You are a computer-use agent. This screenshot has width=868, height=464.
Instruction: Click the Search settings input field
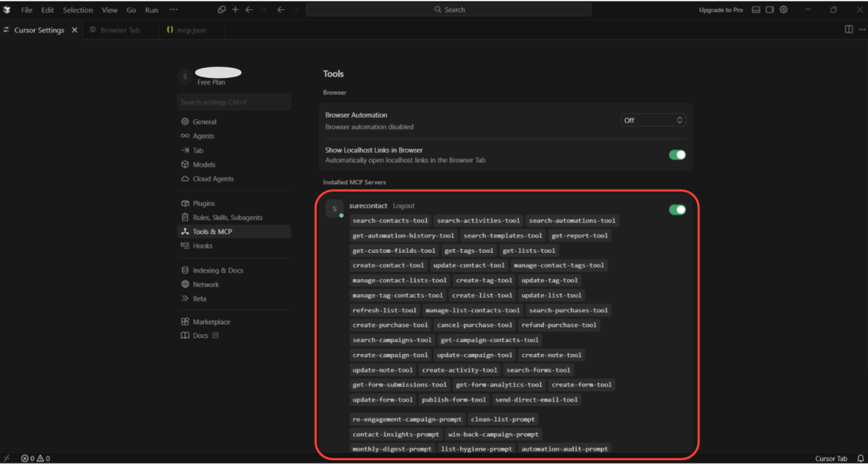coord(234,102)
